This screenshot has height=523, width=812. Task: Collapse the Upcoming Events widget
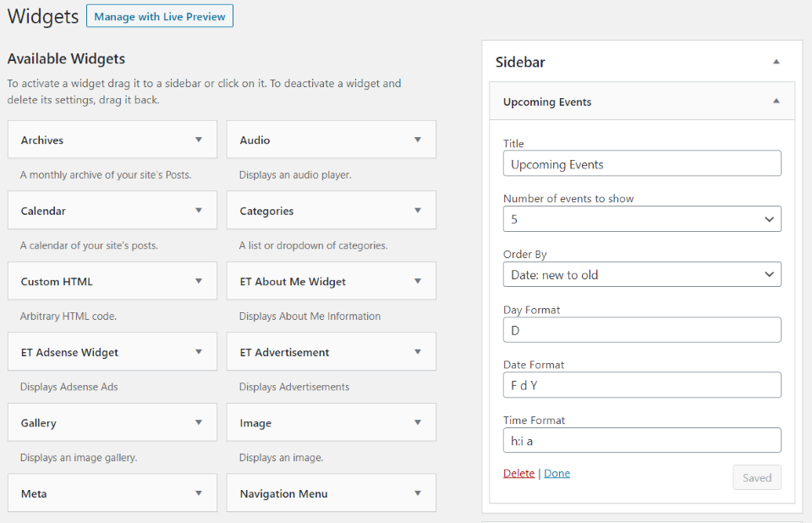tap(776, 100)
